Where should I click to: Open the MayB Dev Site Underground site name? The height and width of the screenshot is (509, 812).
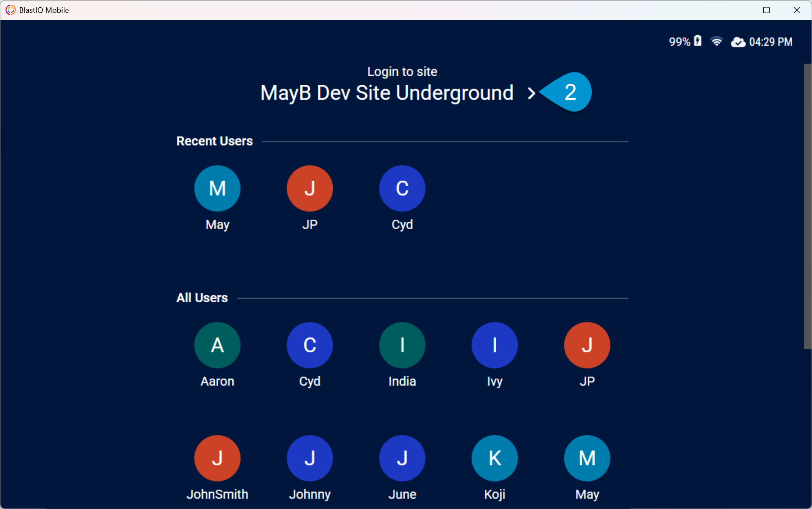[x=387, y=93]
